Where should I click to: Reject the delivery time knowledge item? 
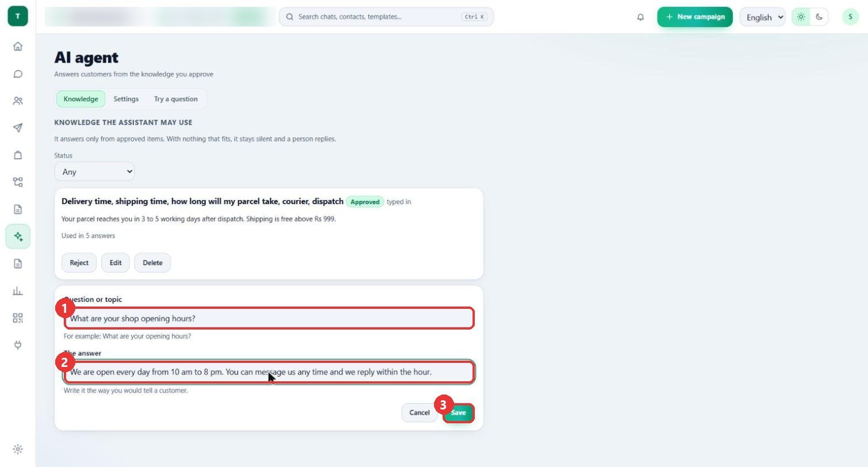tap(79, 263)
